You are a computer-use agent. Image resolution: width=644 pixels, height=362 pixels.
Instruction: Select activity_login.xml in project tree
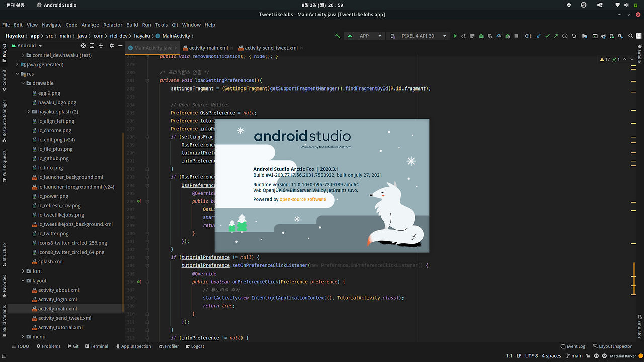[x=57, y=299]
